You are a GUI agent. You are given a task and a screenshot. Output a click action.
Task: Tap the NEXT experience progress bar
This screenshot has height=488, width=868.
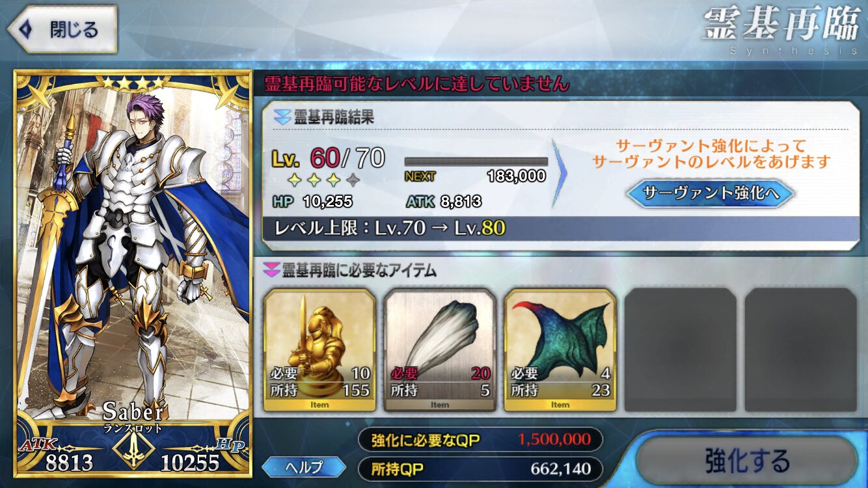(476, 162)
